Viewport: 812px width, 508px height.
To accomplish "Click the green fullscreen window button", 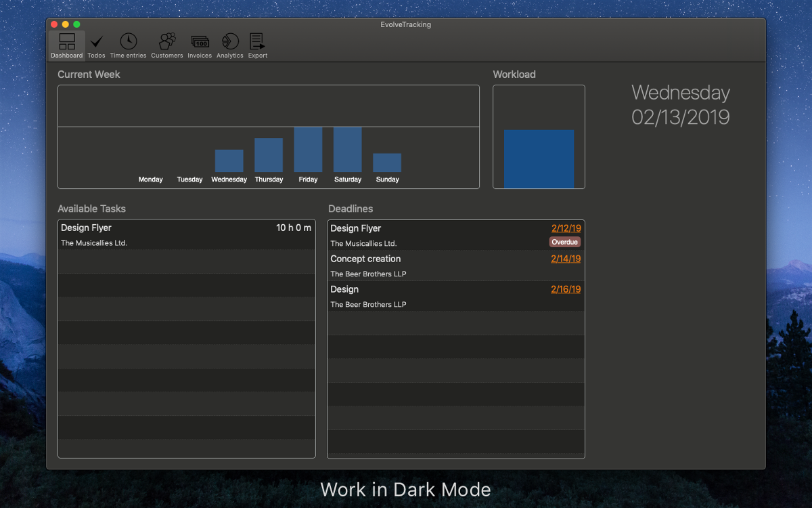I will 76,24.
